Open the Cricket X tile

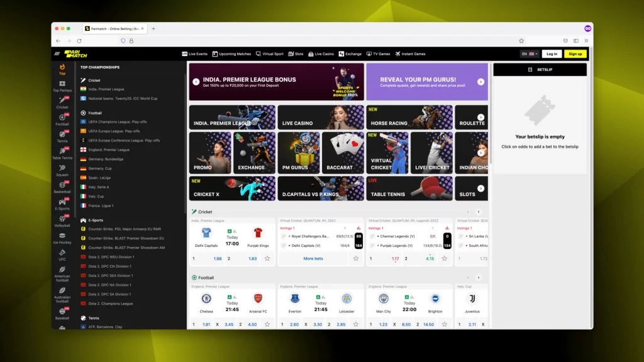232,189
